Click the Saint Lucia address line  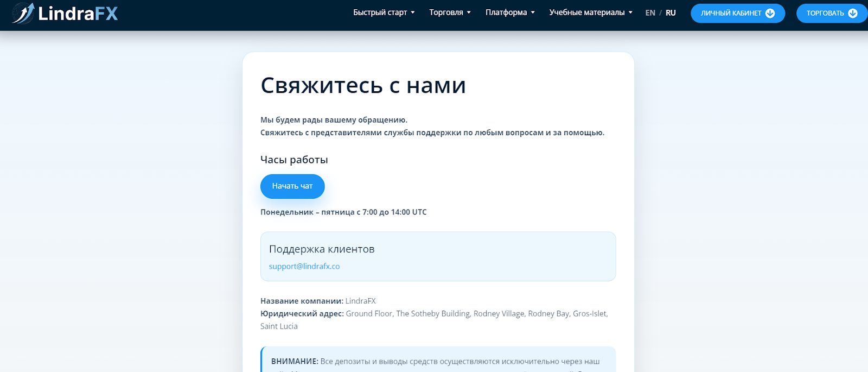pyautogui.click(x=279, y=326)
